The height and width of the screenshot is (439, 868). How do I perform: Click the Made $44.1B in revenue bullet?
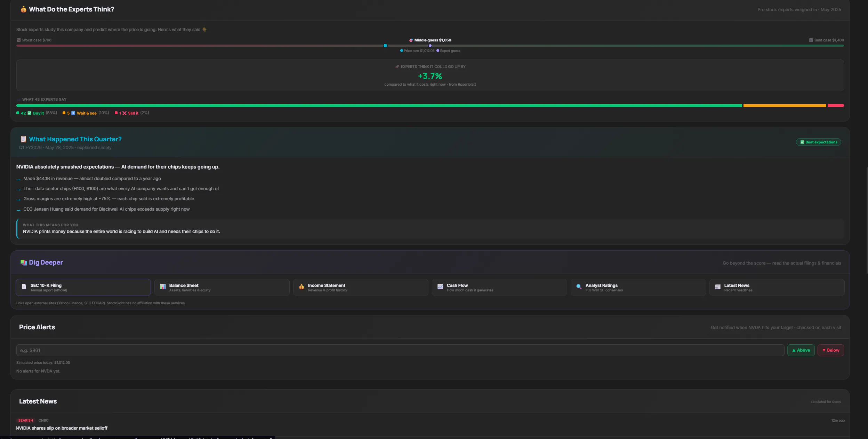pyautogui.click(x=92, y=179)
